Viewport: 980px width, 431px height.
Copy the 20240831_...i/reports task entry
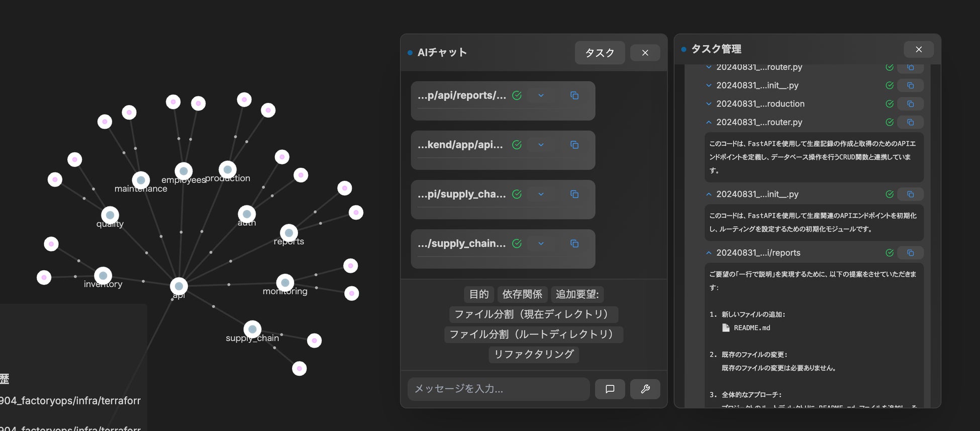[x=910, y=253]
